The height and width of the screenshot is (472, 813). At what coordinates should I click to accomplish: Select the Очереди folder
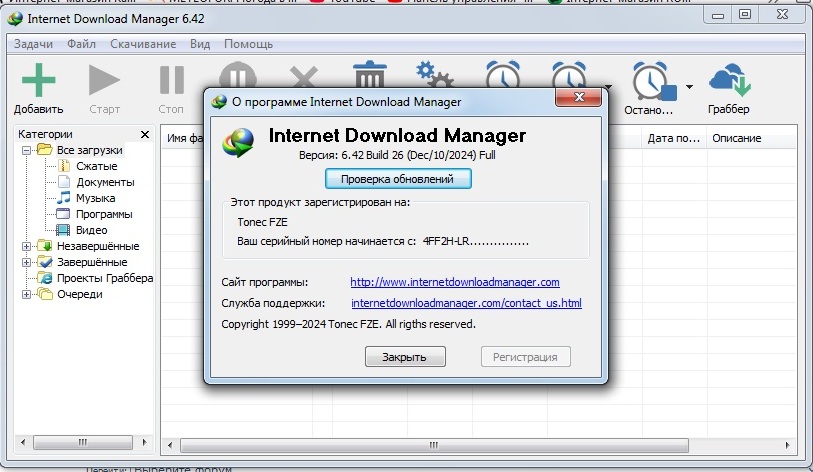click(x=79, y=294)
